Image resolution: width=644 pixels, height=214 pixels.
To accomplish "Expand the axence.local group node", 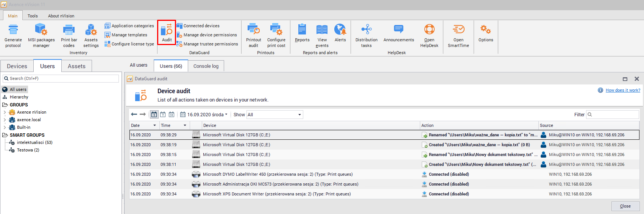I will pos(5,120).
